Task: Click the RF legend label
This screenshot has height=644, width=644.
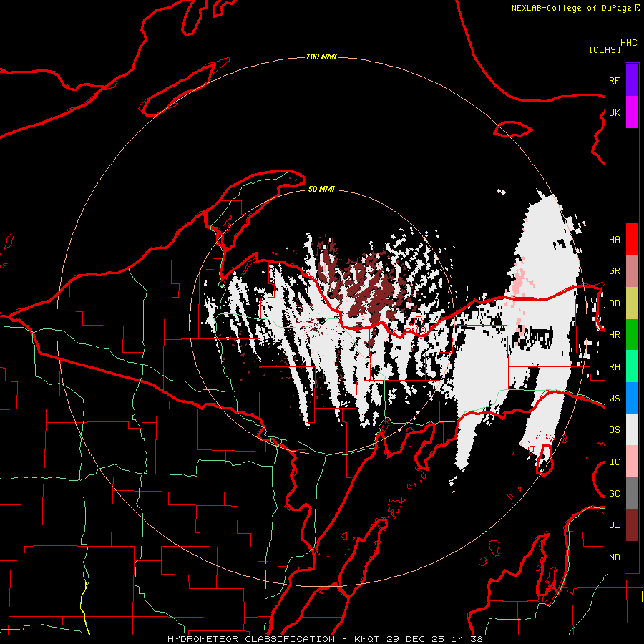Action: coord(614,80)
